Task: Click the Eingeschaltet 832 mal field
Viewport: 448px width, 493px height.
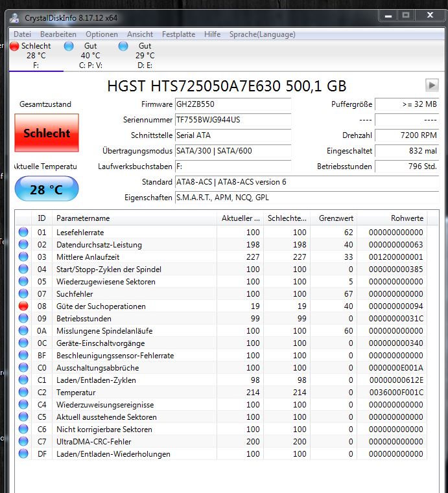Action: [x=407, y=151]
